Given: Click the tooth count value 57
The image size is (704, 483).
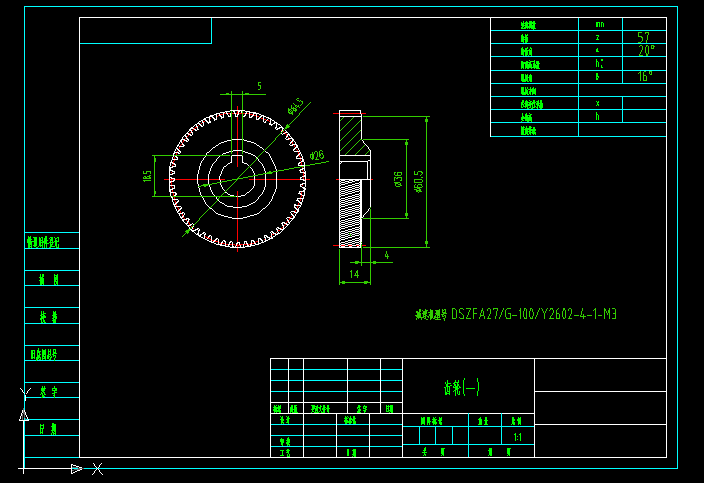Looking at the screenshot, I should (643, 37).
